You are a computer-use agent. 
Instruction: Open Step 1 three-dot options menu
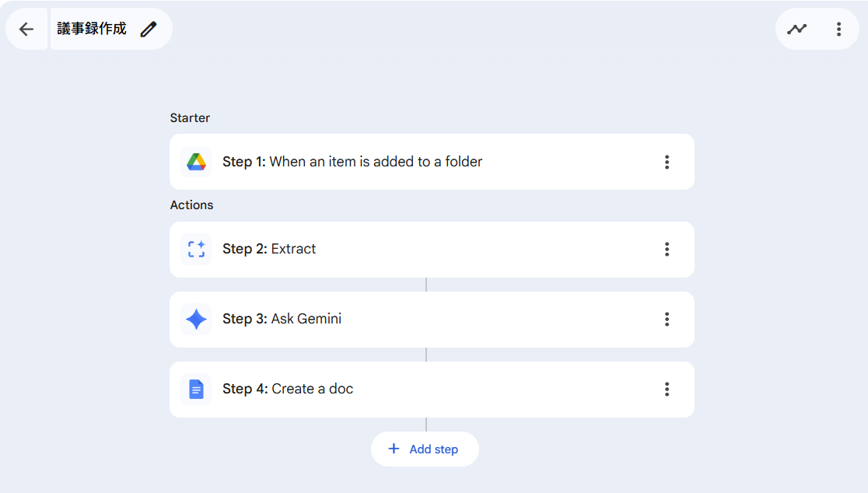[x=667, y=162]
